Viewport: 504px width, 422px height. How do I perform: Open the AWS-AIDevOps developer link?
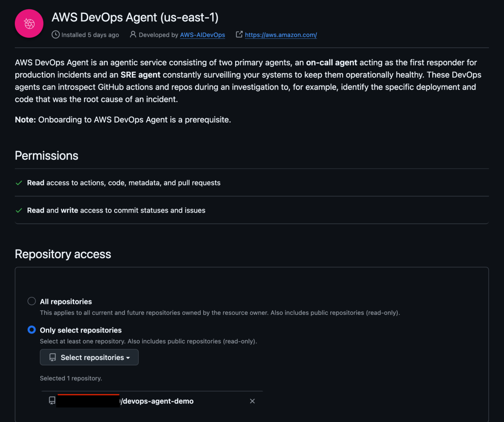(x=202, y=35)
